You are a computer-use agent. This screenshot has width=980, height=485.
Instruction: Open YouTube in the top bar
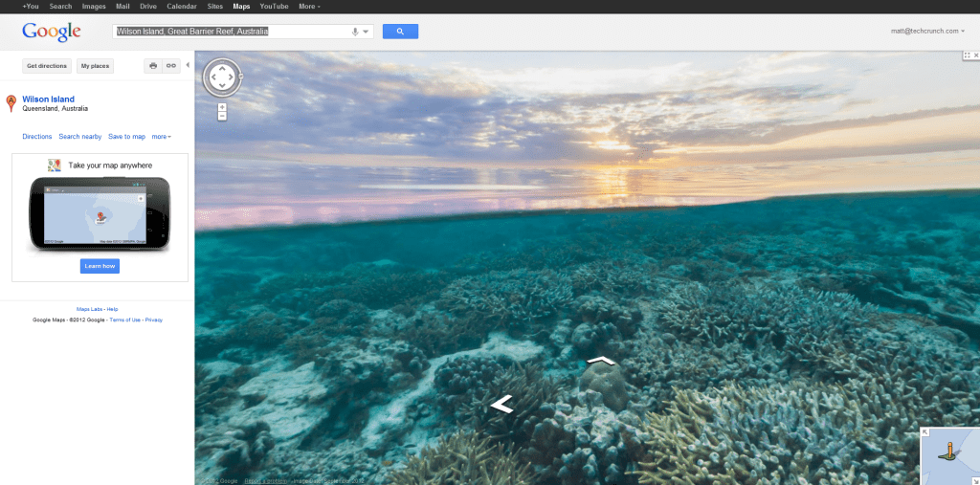point(275,7)
